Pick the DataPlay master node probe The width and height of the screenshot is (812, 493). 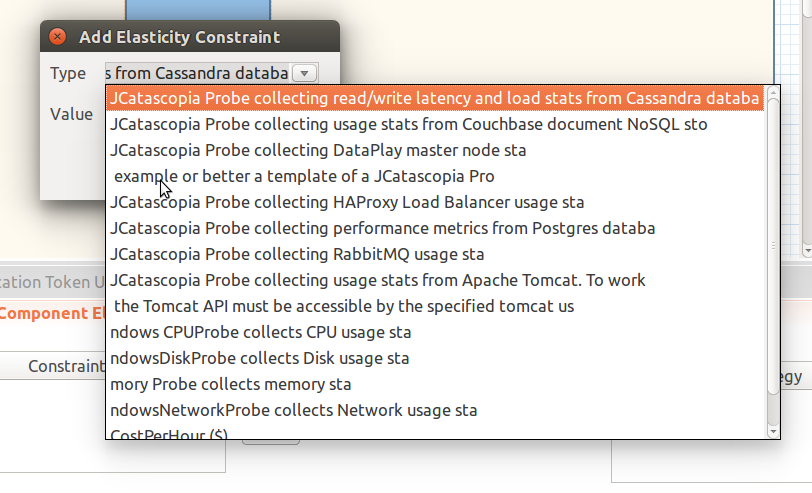(319, 151)
